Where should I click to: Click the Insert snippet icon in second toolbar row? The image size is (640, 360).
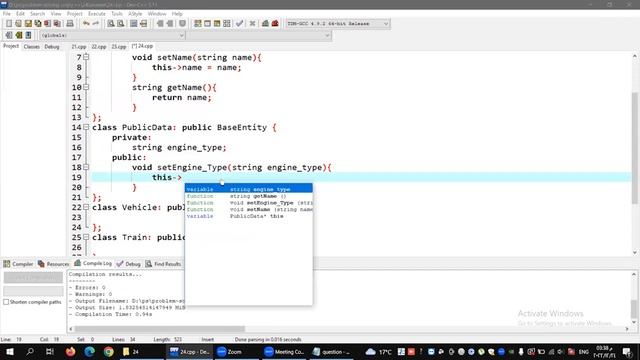(x=9, y=36)
